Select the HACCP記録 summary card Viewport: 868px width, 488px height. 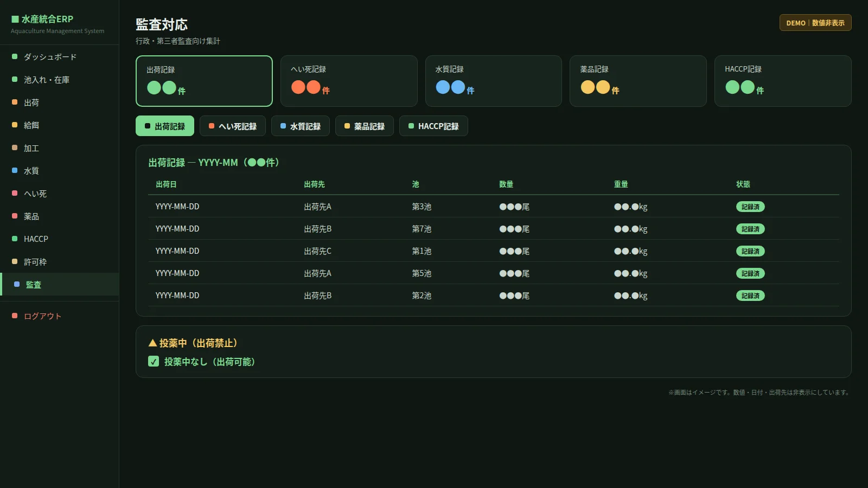(x=783, y=81)
